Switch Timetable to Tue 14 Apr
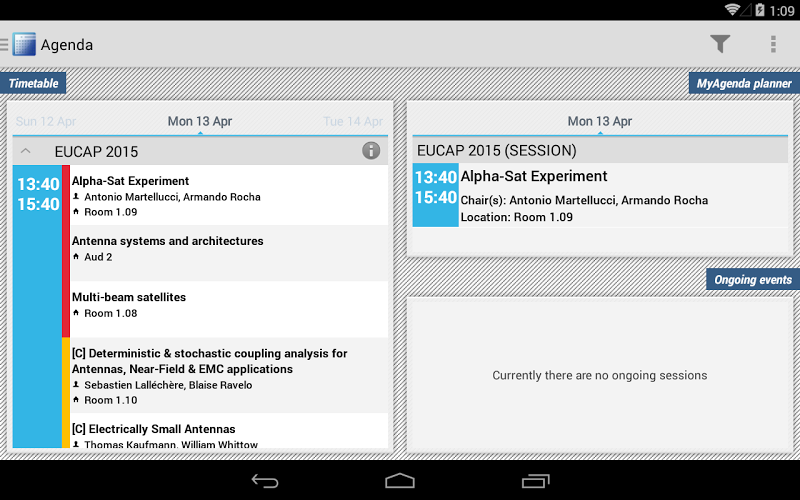The width and height of the screenshot is (800, 500). (x=353, y=121)
